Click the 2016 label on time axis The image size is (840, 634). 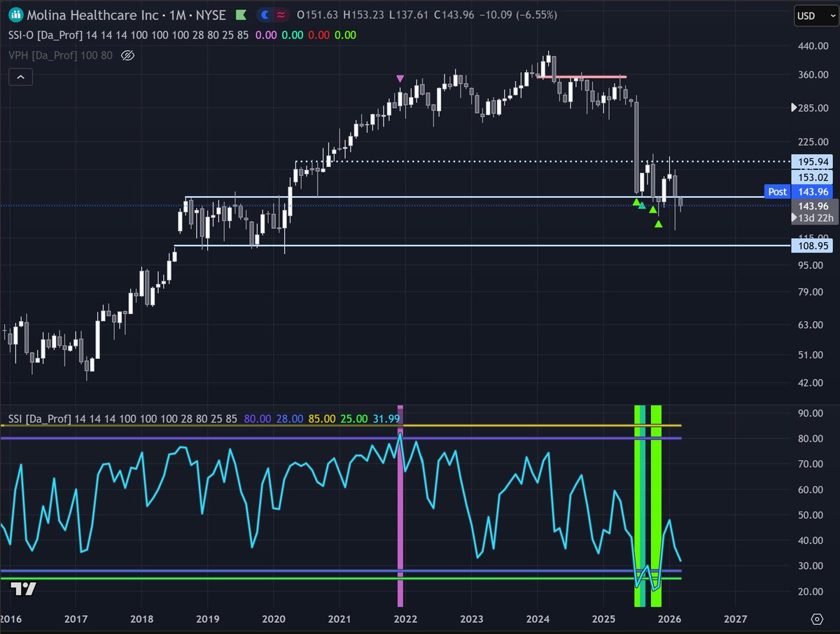10,619
